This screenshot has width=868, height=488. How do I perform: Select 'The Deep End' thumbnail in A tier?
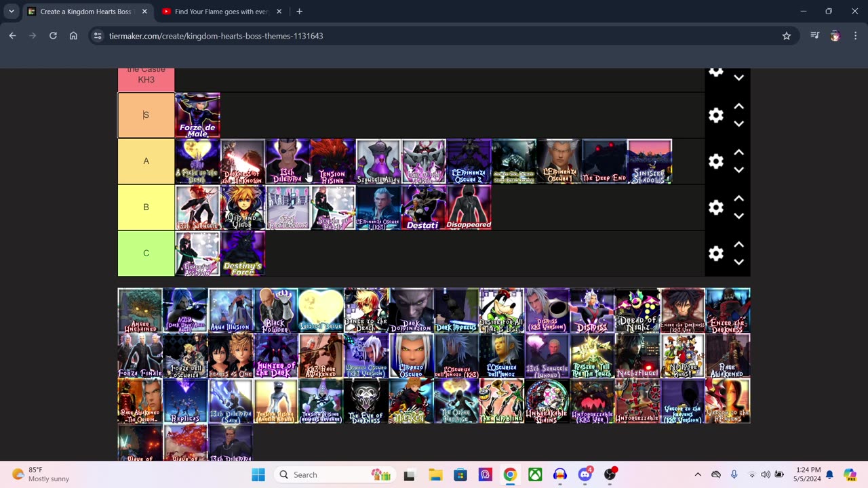pyautogui.click(x=604, y=161)
